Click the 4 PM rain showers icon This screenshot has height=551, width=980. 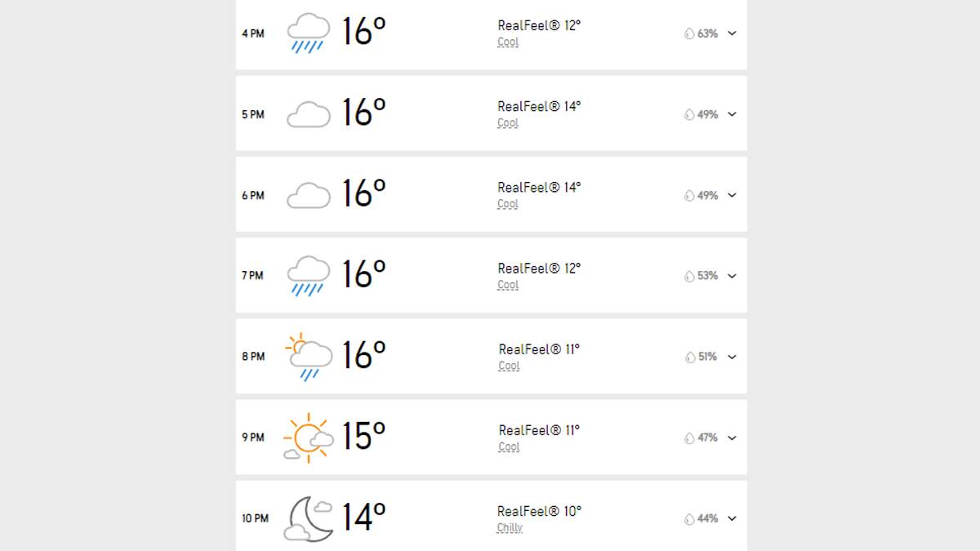pyautogui.click(x=309, y=33)
